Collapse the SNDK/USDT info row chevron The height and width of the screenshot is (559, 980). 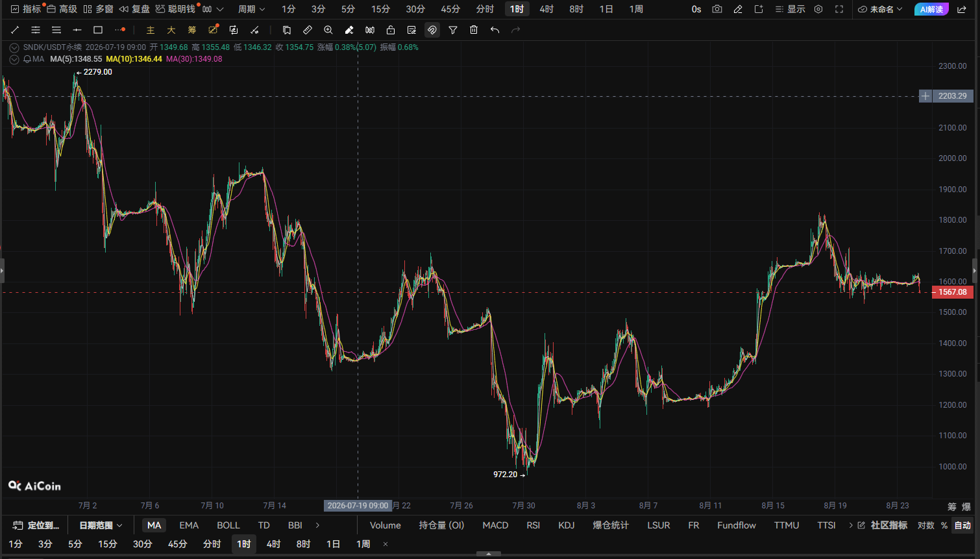click(14, 47)
